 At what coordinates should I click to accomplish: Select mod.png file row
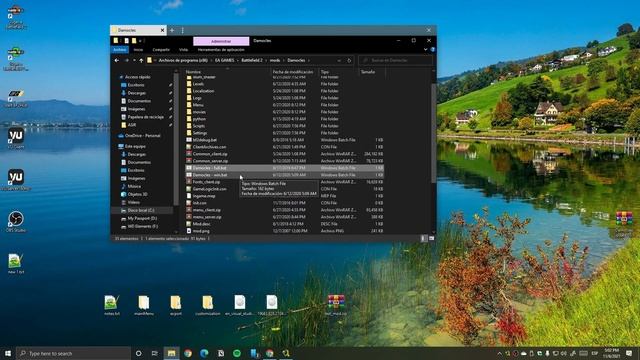(x=284, y=231)
